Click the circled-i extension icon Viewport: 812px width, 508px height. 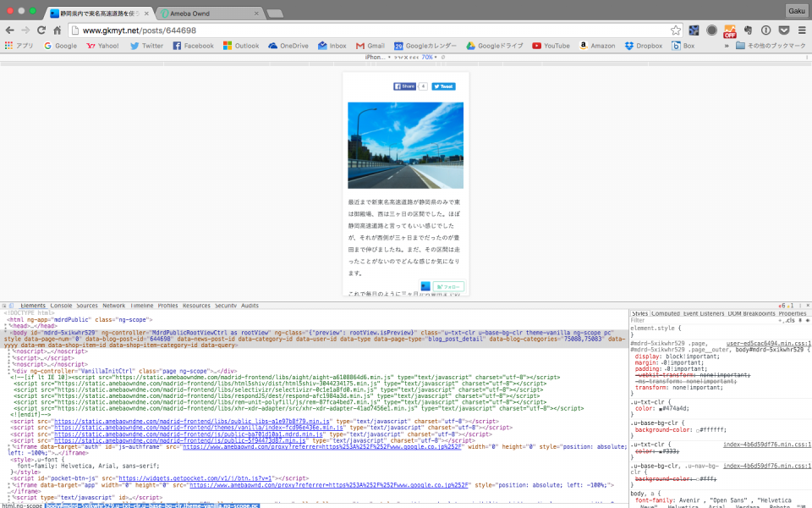(x=766, y=30)
